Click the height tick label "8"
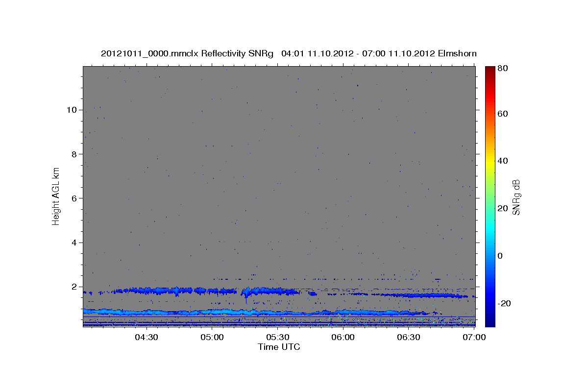This screenshot has width=588, height=392. pyautogui.click(x=73, y=154)
